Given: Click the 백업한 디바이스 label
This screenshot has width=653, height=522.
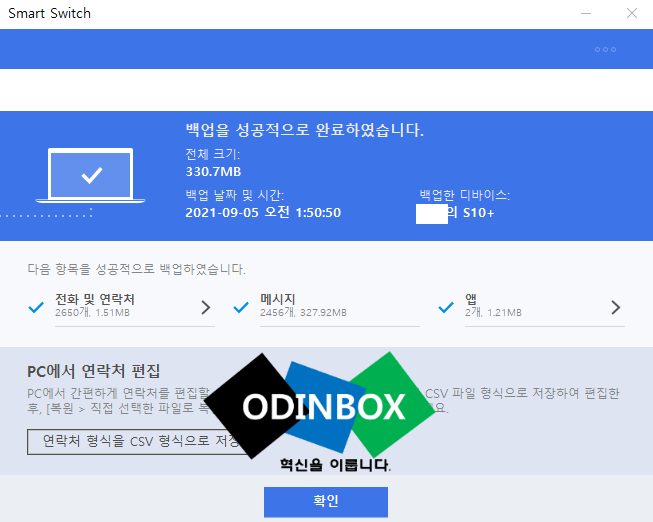Looking at the screenshot, I should coord(464,195).
